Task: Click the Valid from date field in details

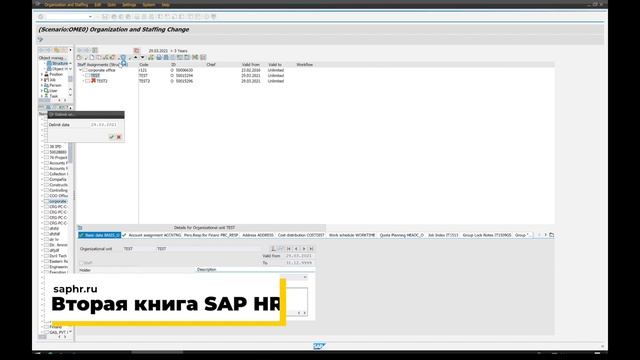Action: (299, 256)
